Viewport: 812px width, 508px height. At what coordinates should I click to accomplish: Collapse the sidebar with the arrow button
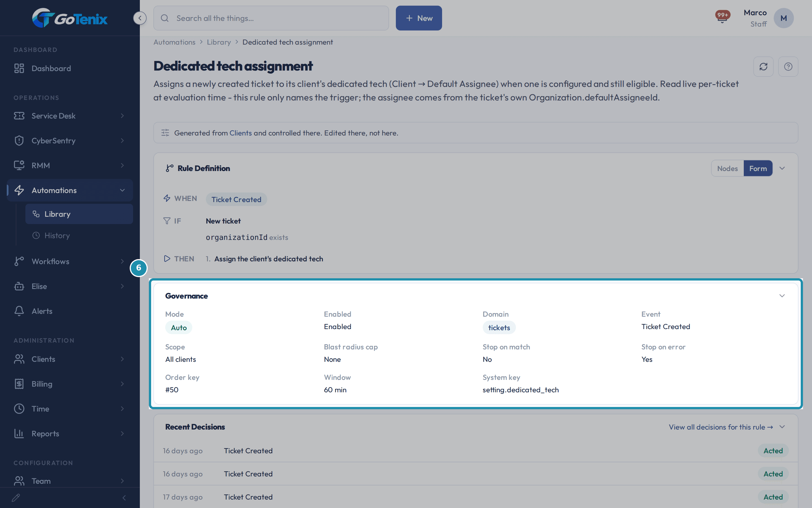(140, 18)
